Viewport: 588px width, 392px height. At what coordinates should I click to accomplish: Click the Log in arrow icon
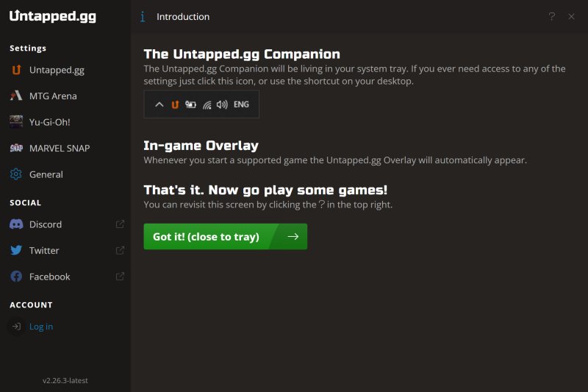click(x=16, y=327)
